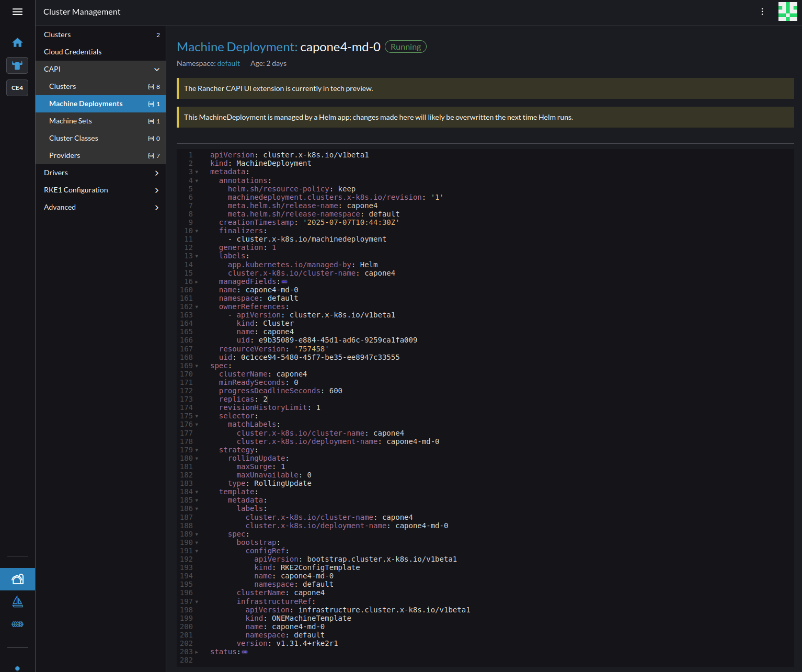Expand the Advanced sidebar group
Image resolution: width=802 pixels, height=672 pixels.
pos(157,208)
